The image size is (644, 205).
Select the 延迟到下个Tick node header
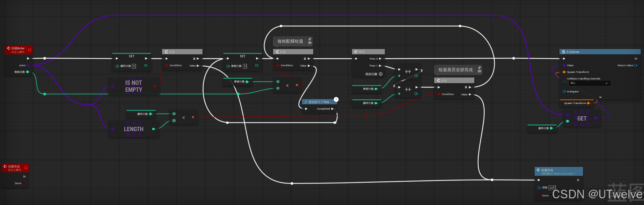click(320, 102)
